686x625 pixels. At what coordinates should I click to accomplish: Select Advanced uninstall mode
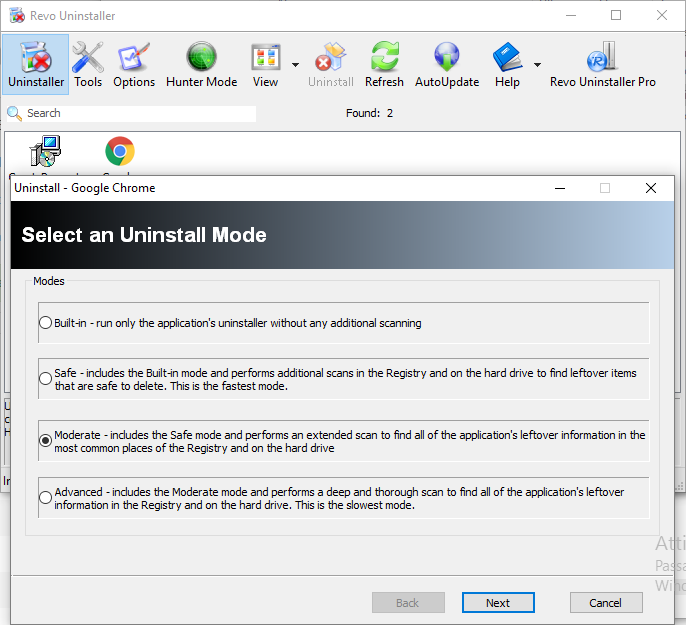[x=46, y=498]
